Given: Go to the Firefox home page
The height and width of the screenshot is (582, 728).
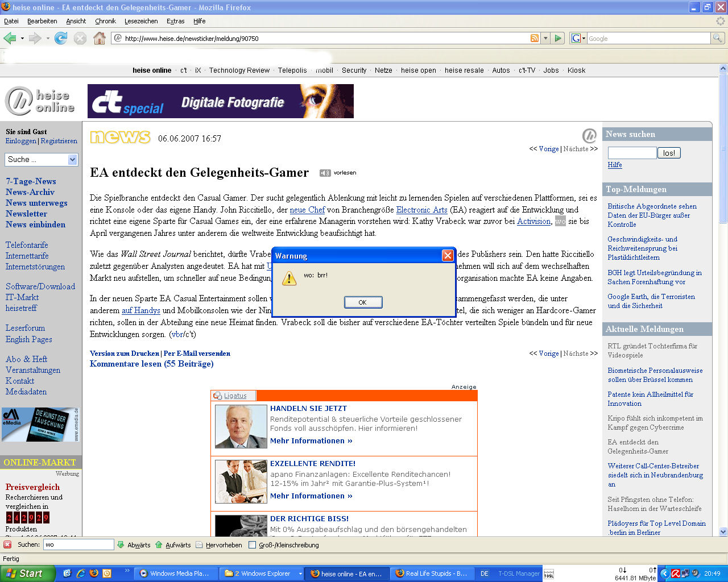Looking at the screenshot, I should pyautogui.click(x=100, y=38).
